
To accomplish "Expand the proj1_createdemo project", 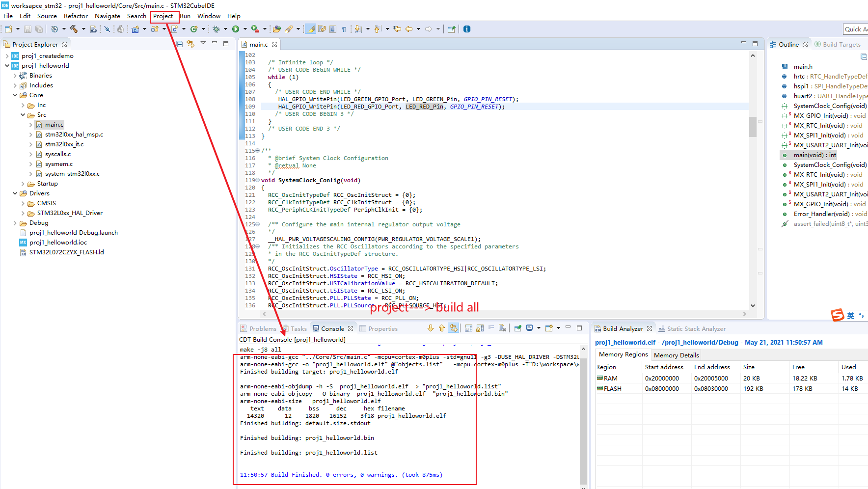I will click(x=7, y=55).
